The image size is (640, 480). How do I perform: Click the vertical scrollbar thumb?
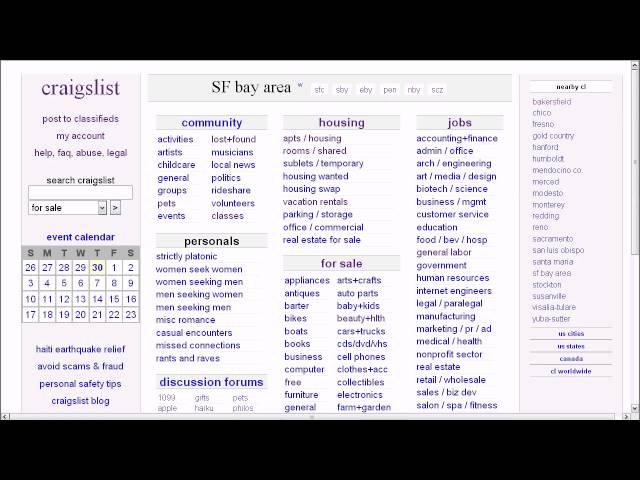click(635, 161)
